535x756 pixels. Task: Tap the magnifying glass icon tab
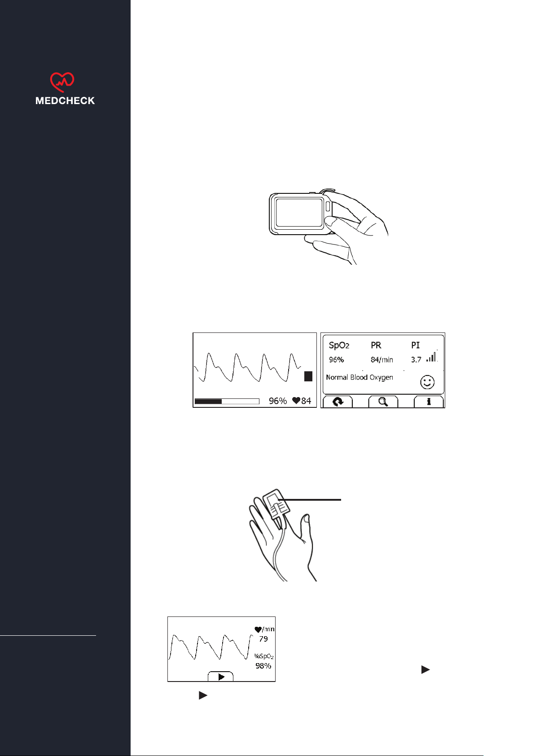pyautogui.click(x=383, y=402)
